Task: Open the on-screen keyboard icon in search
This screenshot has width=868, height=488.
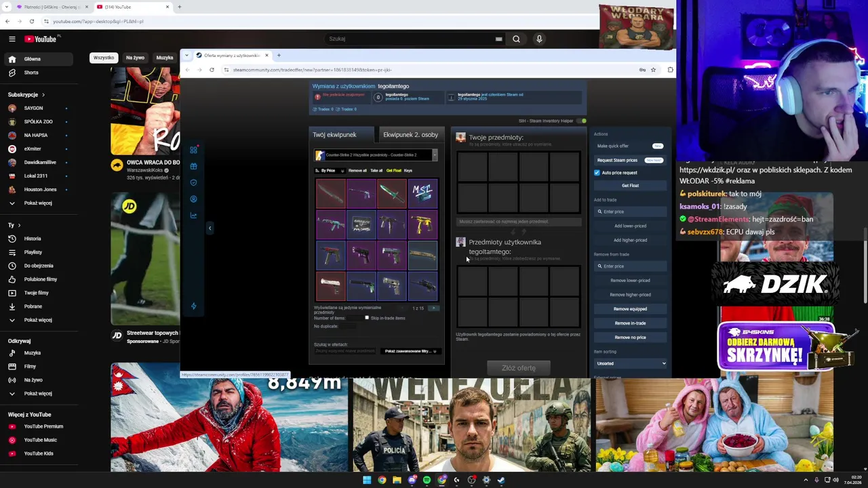Action: coord(498,39)
